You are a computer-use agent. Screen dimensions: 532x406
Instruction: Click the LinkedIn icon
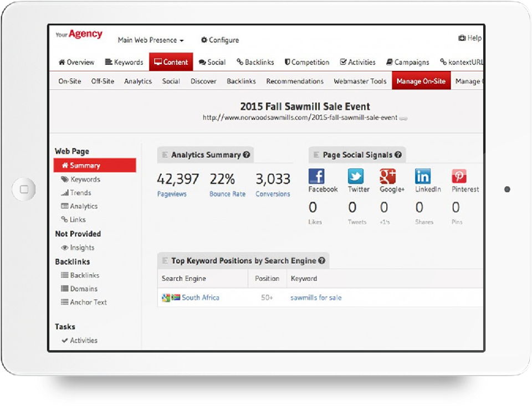422,177
